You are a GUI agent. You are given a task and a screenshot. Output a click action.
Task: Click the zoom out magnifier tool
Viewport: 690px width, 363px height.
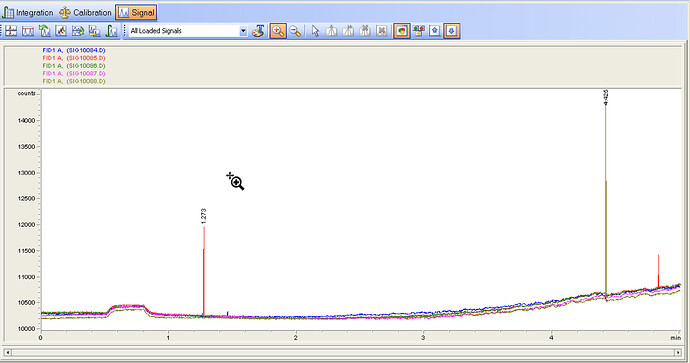tap(295, 31)
